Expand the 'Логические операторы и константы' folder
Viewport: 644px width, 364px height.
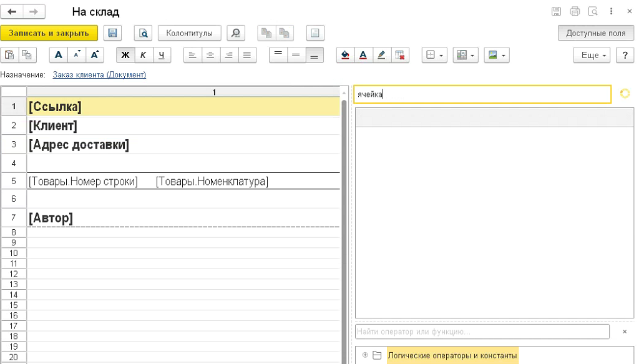(x=365, y=355)
